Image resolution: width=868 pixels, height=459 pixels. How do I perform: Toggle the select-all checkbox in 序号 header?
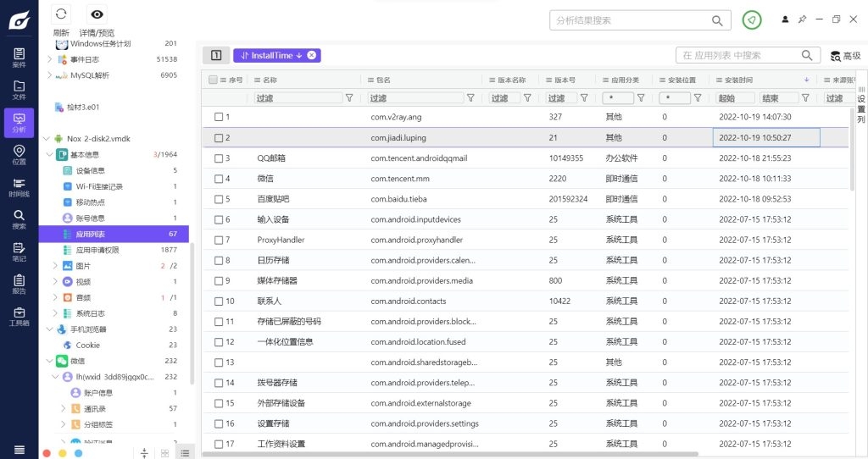[213, 80]
